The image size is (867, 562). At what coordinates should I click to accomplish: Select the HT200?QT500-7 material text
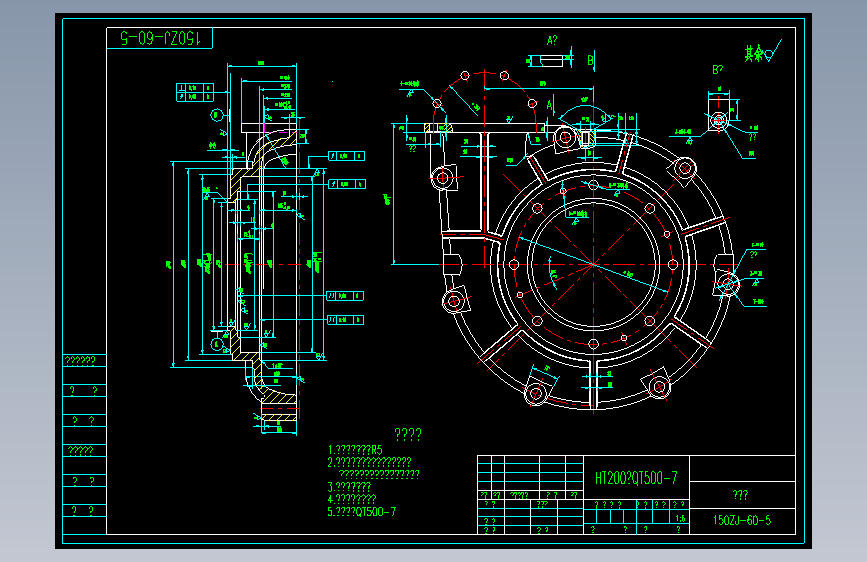tap(636, 478)
